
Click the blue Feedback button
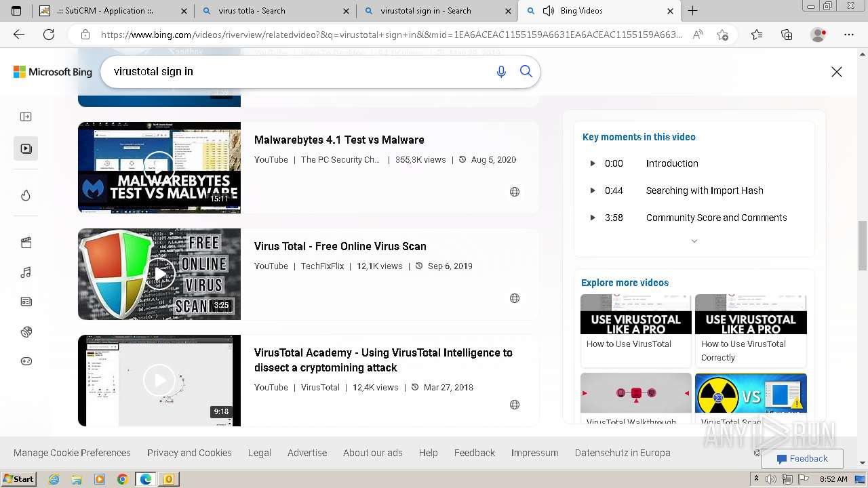click(x=802, y=459)
